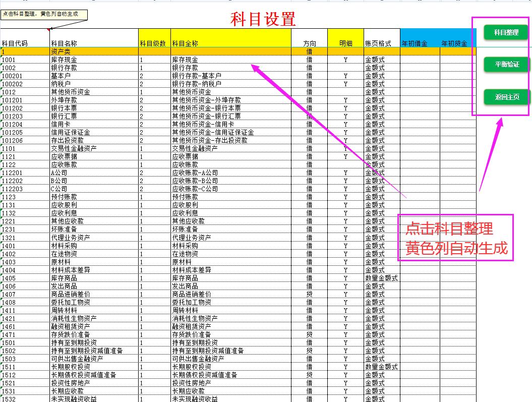
Task: Select 库存现金 in the full name column
Action: point(231,60)
